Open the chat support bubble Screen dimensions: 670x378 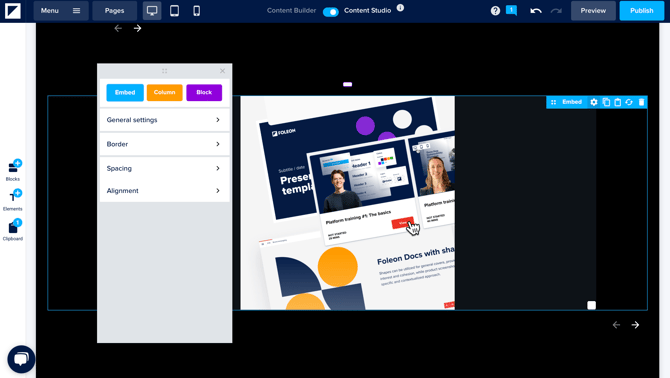point(21,359)
